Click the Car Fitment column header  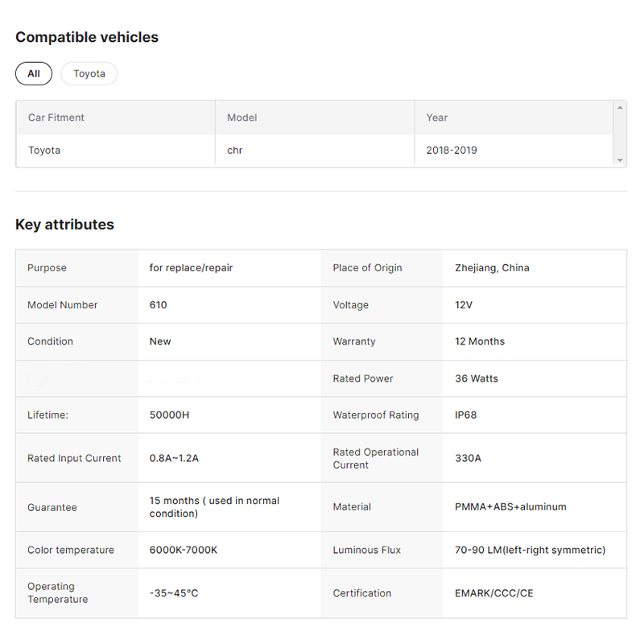[56, 118]
